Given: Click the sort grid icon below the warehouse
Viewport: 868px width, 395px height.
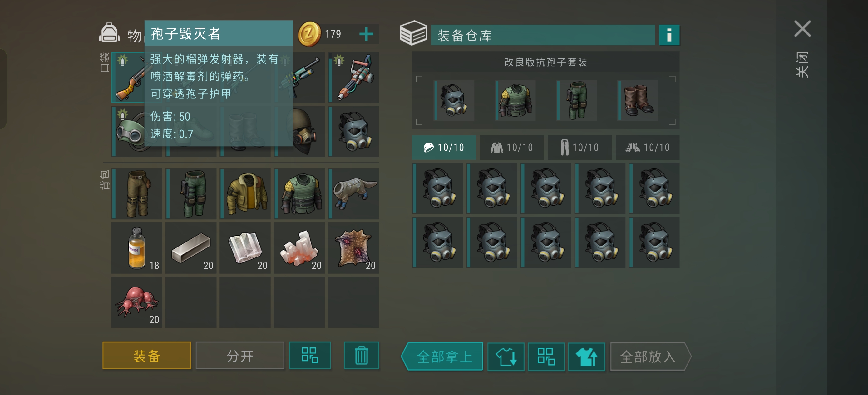Looking at the screenshot, I should [546, 357].
